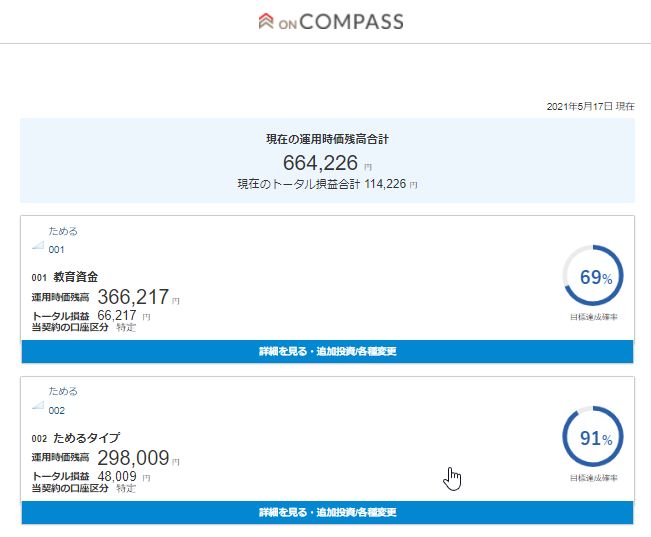
Task: Click the 66,217 total profit value
Action: point(117,316)
